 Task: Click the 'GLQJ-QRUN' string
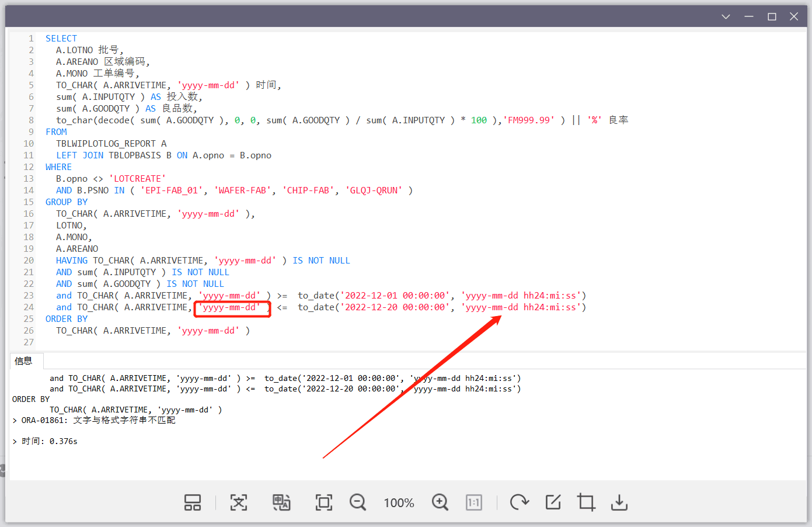point(374,190)
